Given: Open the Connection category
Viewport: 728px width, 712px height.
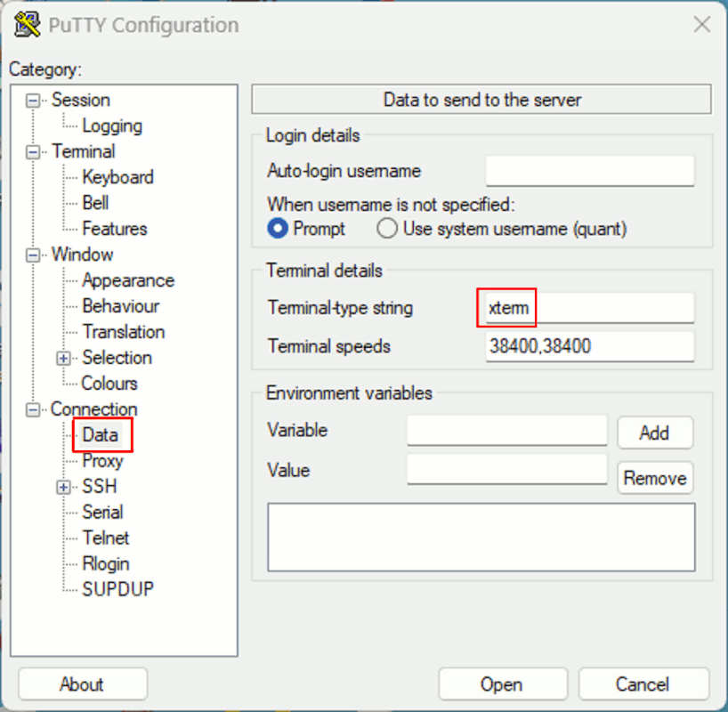Looking at the screenshot, I should coord(94,409).
